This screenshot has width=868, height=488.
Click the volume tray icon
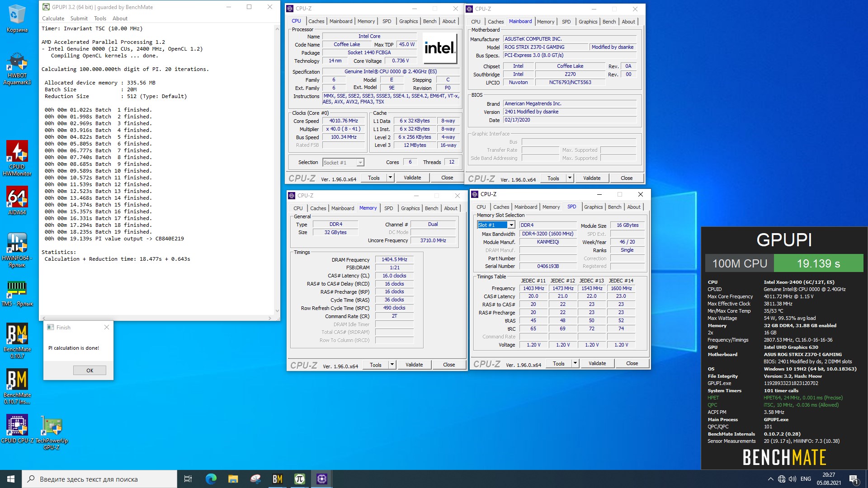pyautogui.click(x=793, y=479)
